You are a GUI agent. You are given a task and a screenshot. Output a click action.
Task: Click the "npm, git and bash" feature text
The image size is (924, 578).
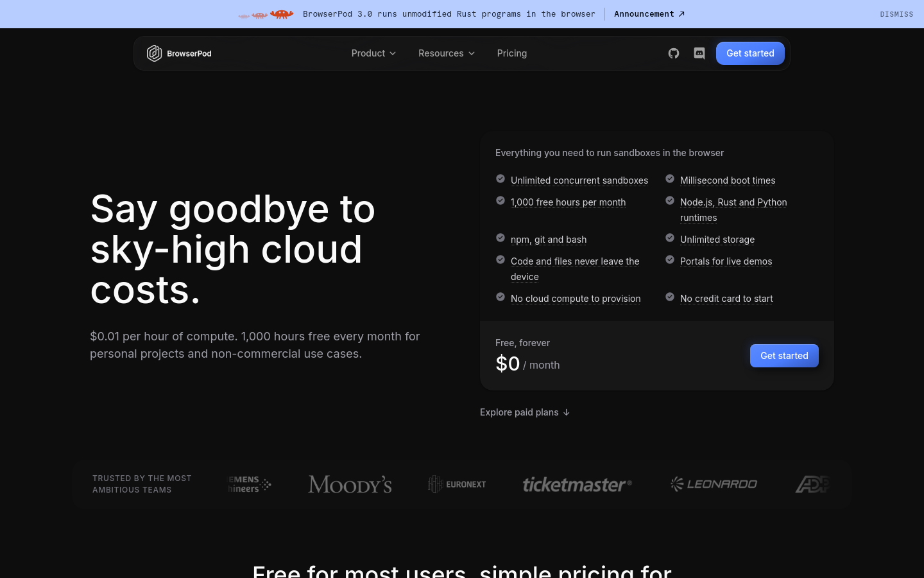[x=549, y=240]
